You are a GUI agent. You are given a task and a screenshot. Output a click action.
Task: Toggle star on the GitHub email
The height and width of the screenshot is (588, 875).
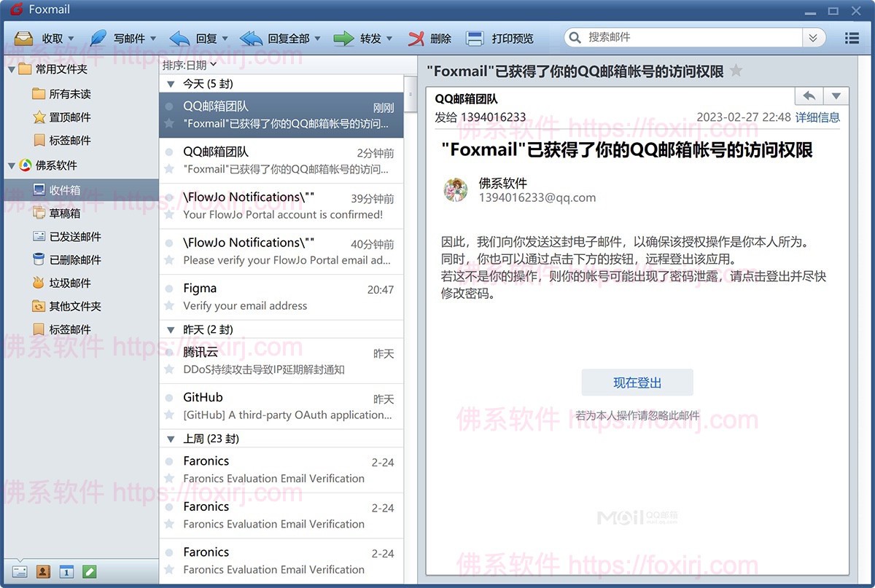169,415
